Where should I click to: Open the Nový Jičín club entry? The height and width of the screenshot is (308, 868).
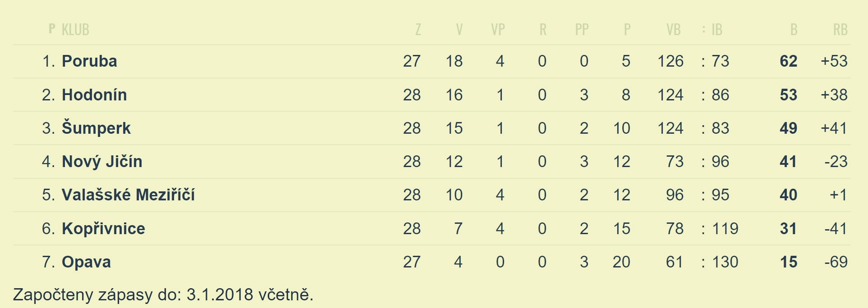102,162
